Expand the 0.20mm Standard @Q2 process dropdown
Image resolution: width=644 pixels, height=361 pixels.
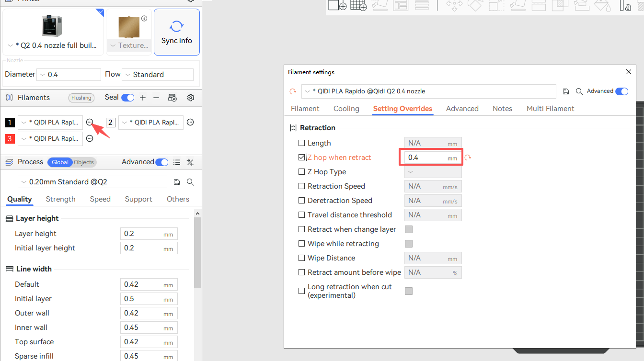pos(92,182)
